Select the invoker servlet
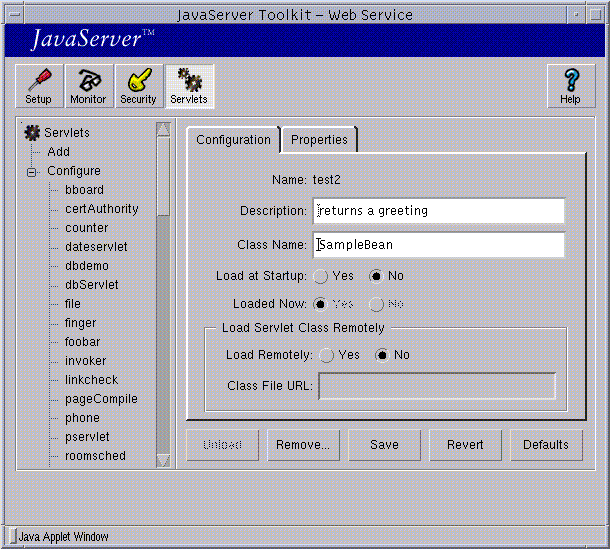 85,361
